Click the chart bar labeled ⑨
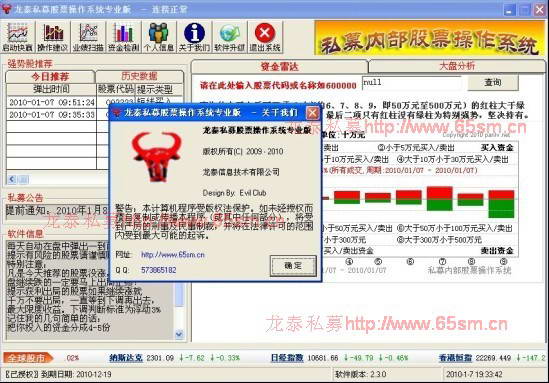The width and height of the screenshot is (549, 383). (501, 204)
